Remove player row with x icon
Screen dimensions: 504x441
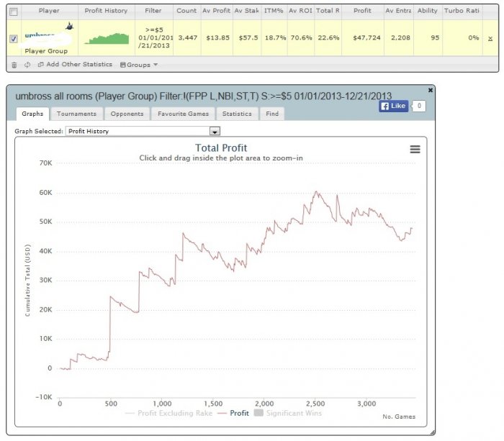[490, 38]
